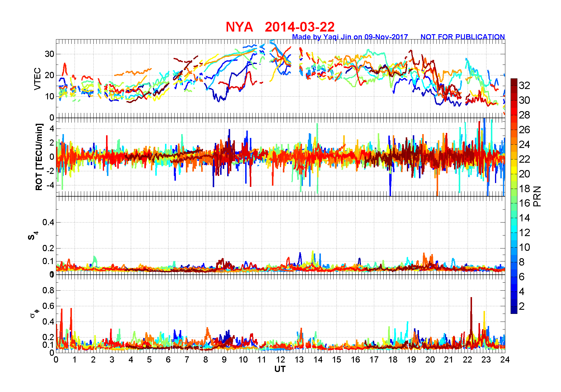
Task: Click colorbar tick label 24
Action: (x=524, y=144)
